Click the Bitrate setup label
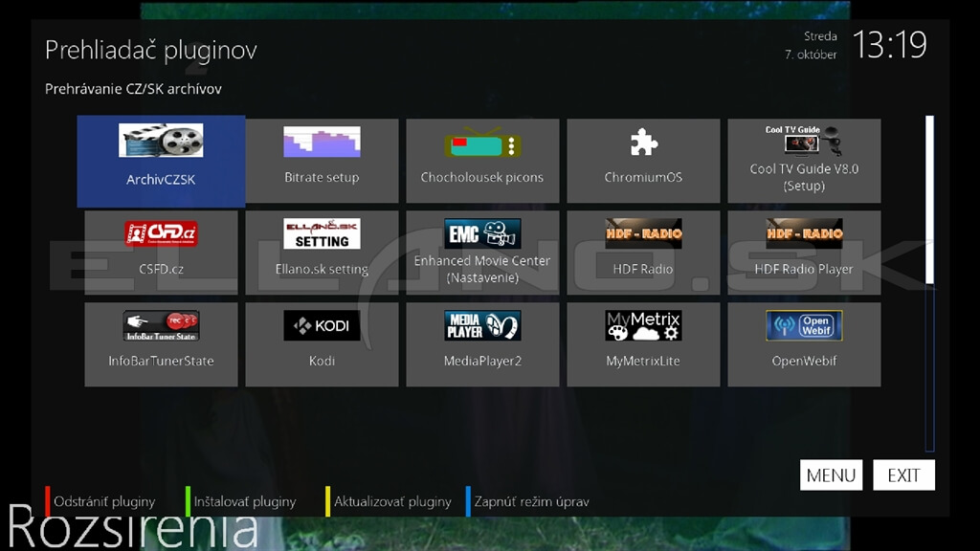980x551 pixels. click(322, 177)
